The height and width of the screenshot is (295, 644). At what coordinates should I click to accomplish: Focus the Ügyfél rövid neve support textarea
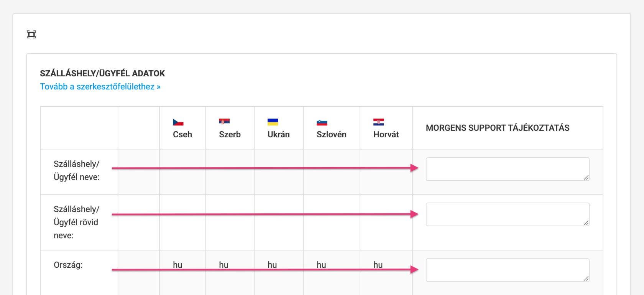click(x=507, y=214)
